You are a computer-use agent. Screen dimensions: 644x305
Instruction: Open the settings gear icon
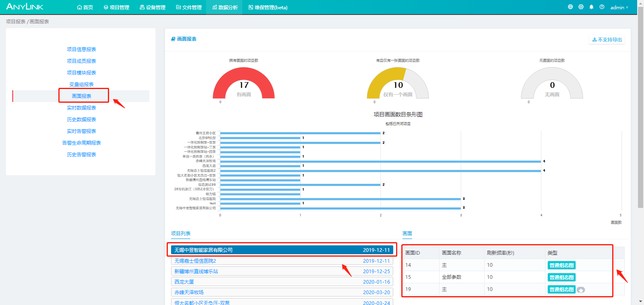(581, 7)
